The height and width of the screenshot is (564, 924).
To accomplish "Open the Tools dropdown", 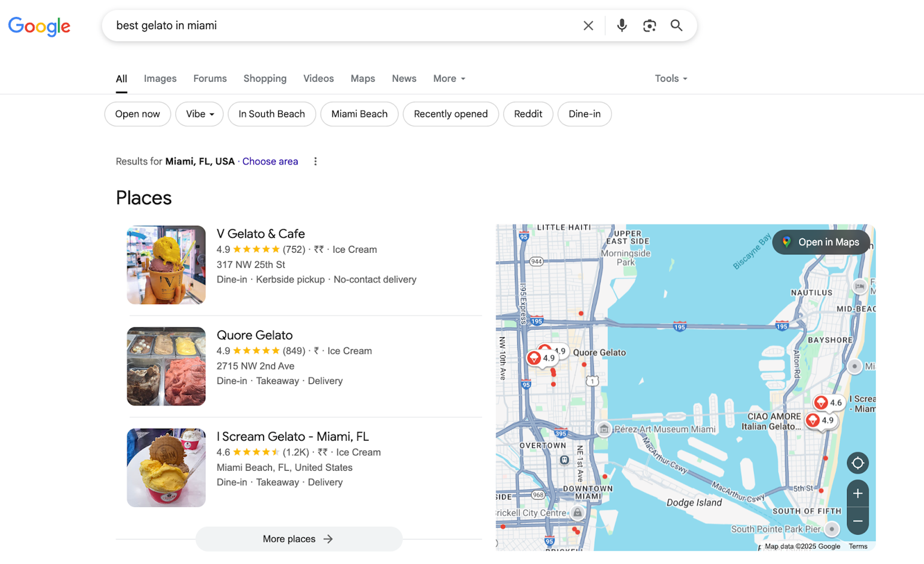I will (x=671, y=79).
